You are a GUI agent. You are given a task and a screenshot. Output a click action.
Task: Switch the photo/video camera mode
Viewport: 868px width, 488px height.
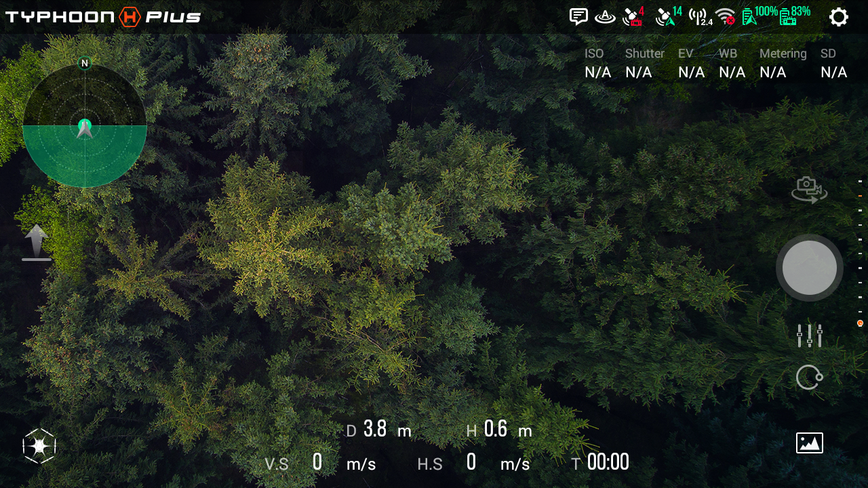point(809,190)
